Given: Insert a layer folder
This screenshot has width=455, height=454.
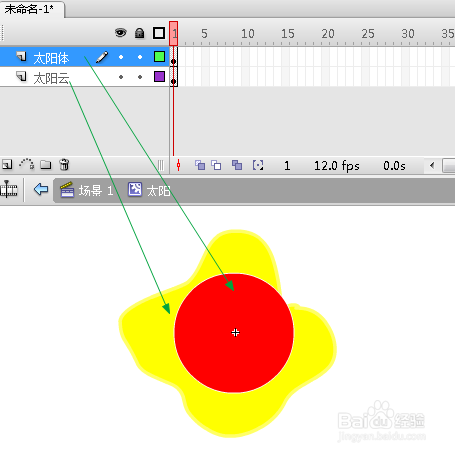Looking at the screenshot, I should [x=46, y=164].
